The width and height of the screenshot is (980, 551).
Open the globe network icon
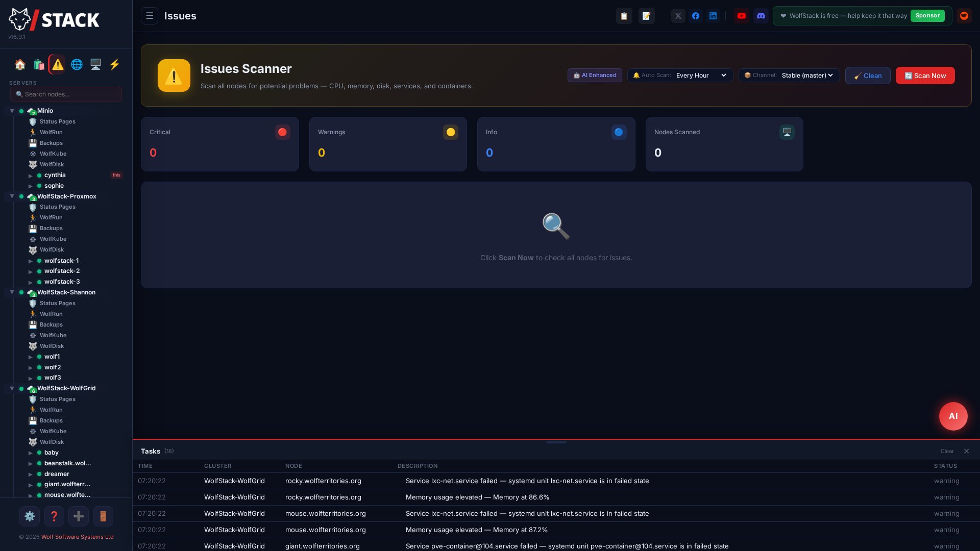point(77,64)
